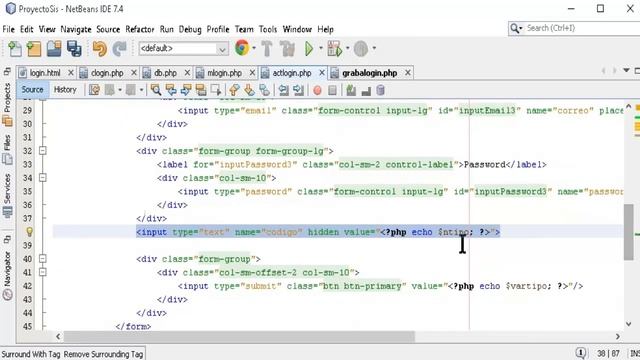Open the notifications icon in status bar
Screen dimensions: 640x360
[x=580, y=353]
